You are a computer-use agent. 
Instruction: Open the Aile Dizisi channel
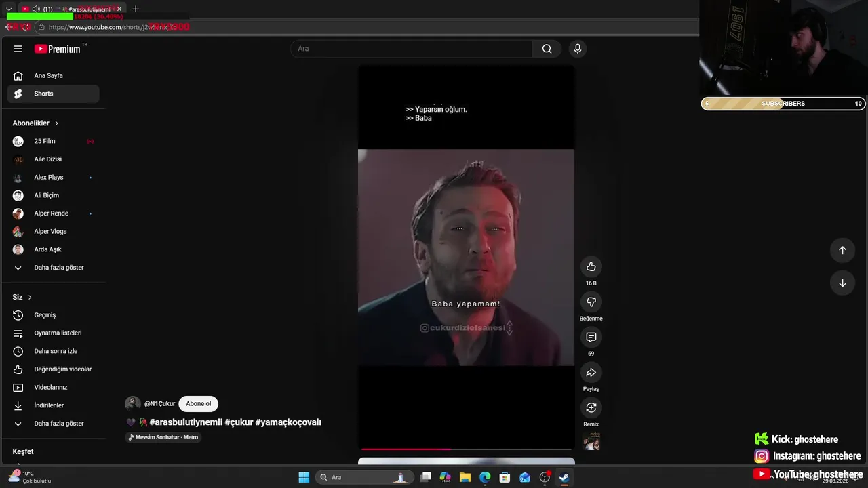click(54, 159)
